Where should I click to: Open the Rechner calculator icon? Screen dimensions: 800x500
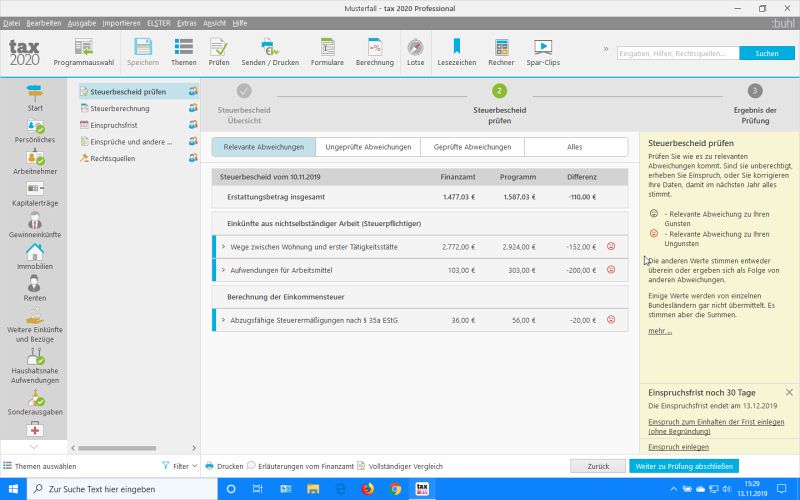[x=501, y=51]
